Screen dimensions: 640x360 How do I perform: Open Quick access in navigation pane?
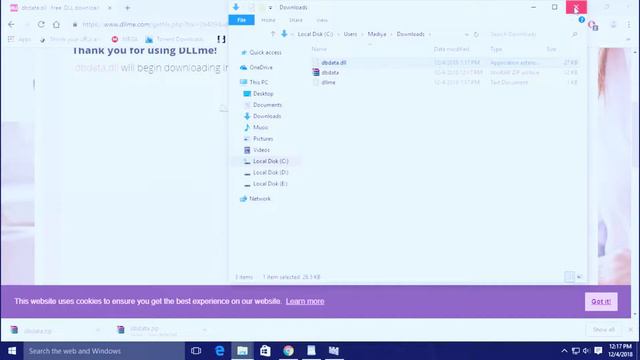(265, 52)
